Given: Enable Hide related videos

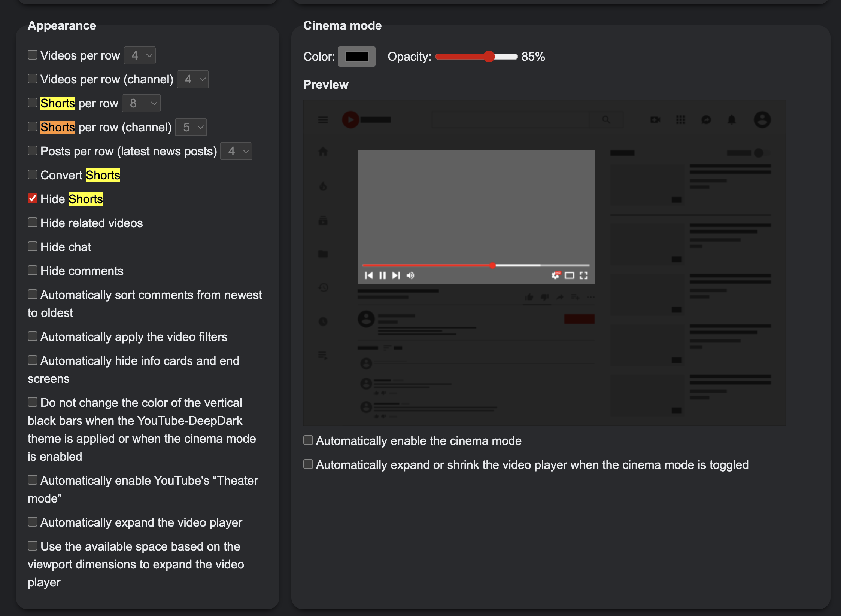Looking at the screenshot, I should click(32, 222).
